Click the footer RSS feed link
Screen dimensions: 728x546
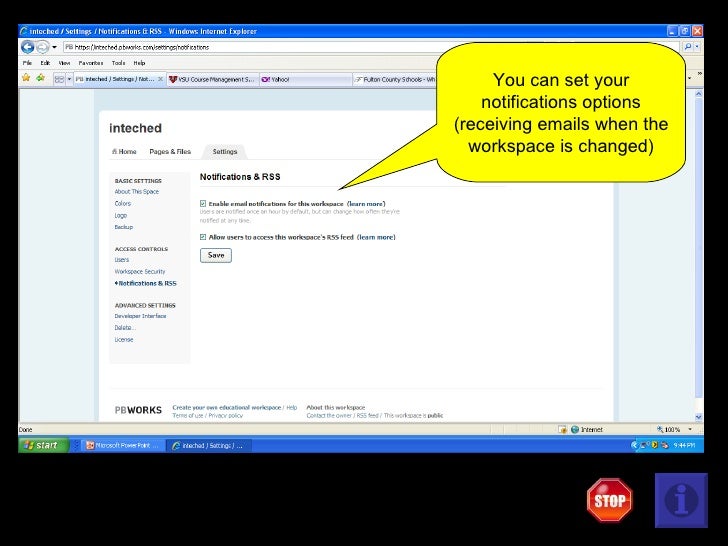[x=367, y=416]
